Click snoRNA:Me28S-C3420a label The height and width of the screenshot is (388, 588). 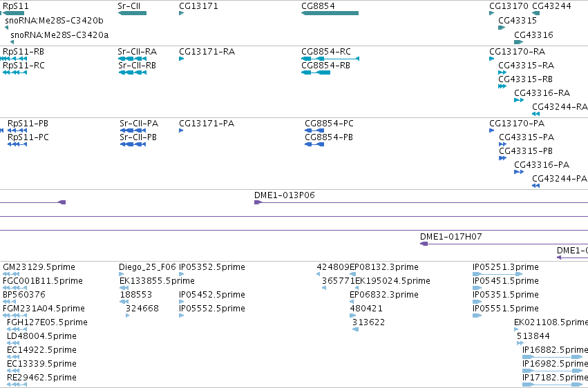[59, 35]
